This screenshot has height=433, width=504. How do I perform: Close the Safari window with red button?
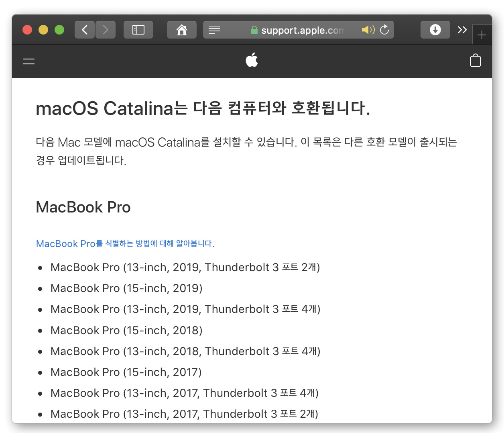27,30
